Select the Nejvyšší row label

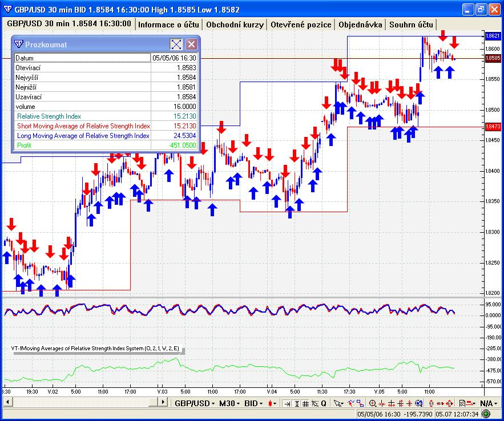[27, 78]
